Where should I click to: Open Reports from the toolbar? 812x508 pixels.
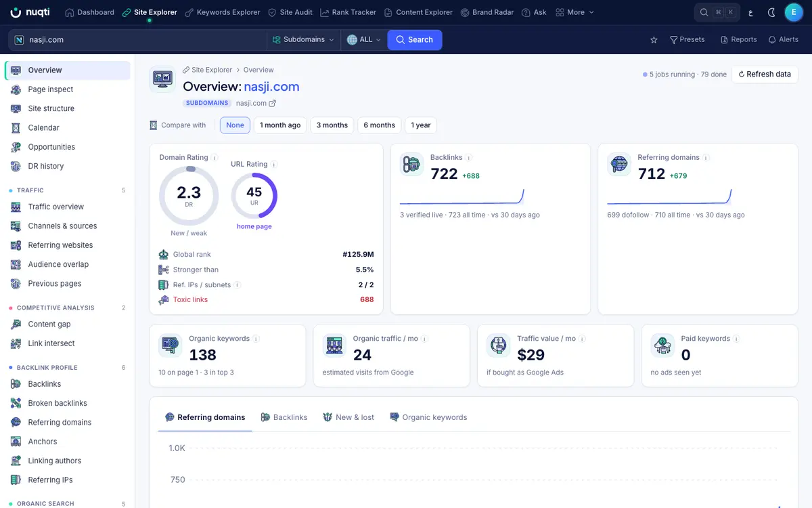tap(738, 40)
